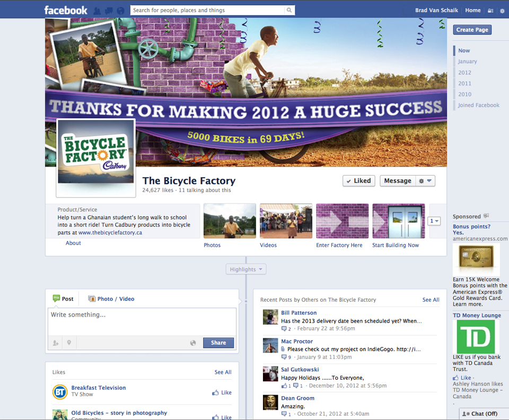
Task: Toggle the Liked button on the page
Action: (x=359, y=181)
